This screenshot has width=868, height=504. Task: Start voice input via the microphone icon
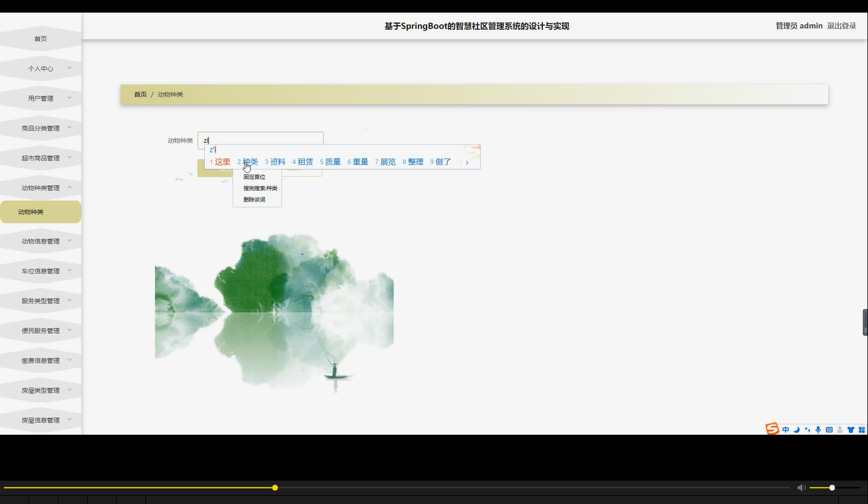[x=818, y=430]
